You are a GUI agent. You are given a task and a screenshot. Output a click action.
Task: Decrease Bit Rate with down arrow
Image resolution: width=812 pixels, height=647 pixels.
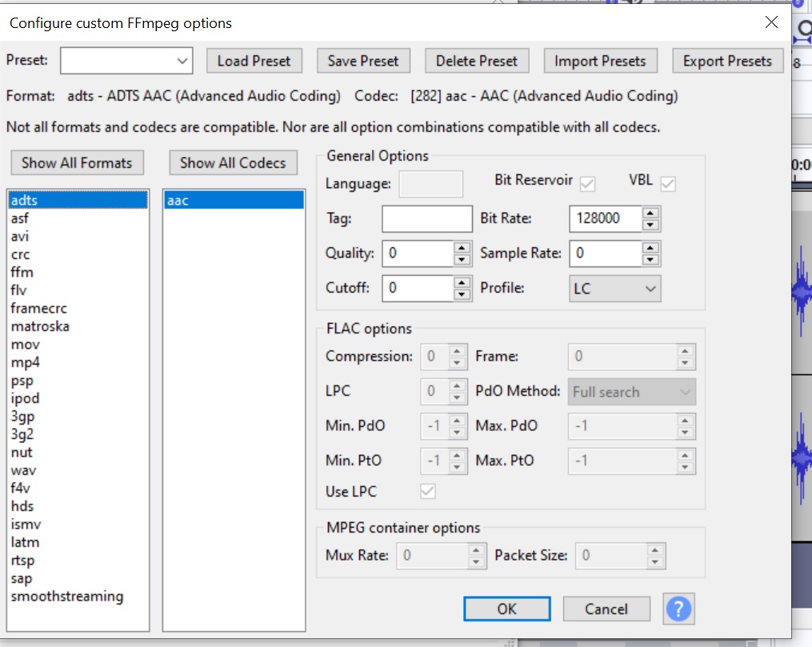(650, 226)
